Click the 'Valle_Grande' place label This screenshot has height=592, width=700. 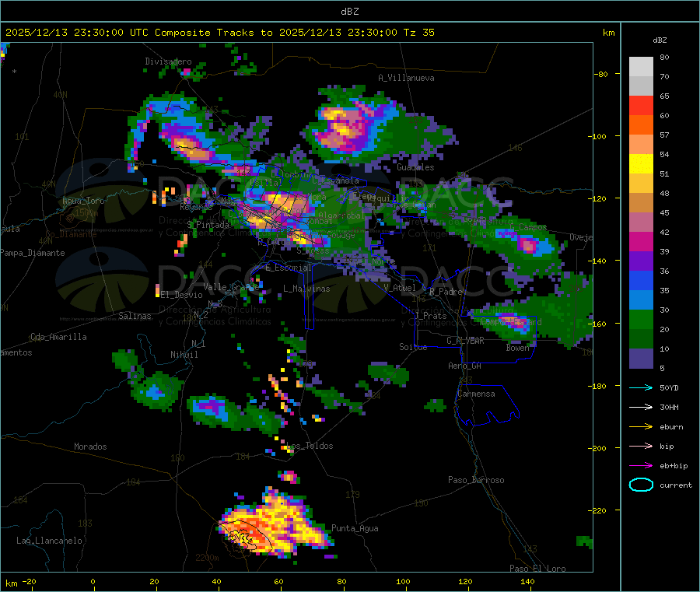coord(231,287)
